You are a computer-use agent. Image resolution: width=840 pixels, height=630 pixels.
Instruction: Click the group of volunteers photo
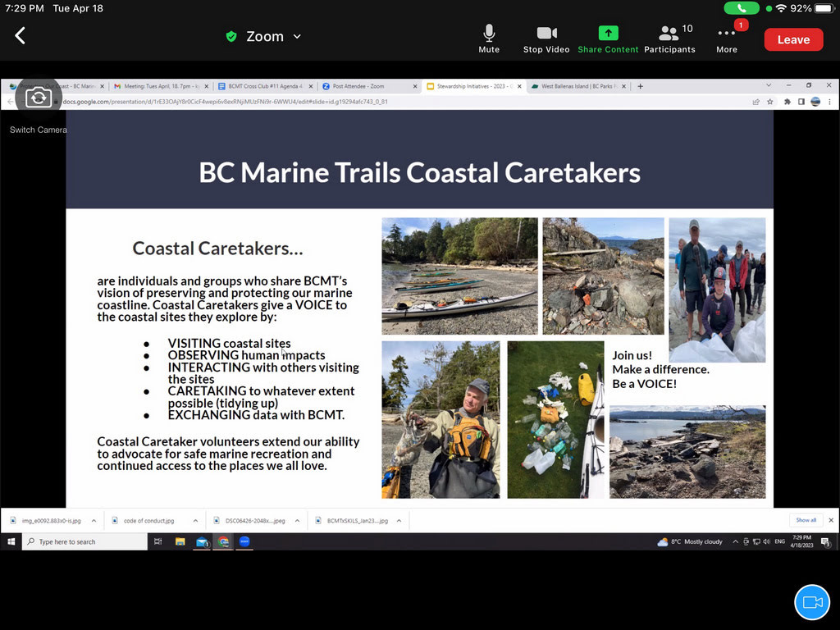click(717, 290)
